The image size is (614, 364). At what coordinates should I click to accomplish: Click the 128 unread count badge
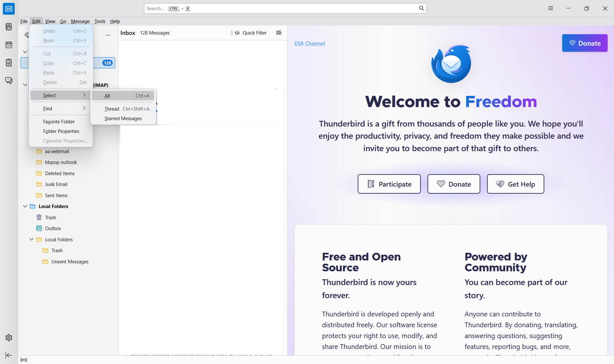pos(108,63)
